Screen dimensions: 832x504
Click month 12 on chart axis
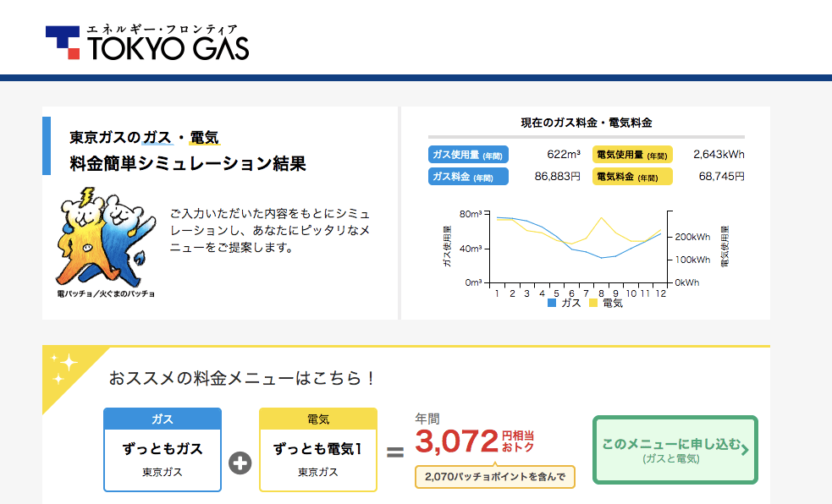660,293
